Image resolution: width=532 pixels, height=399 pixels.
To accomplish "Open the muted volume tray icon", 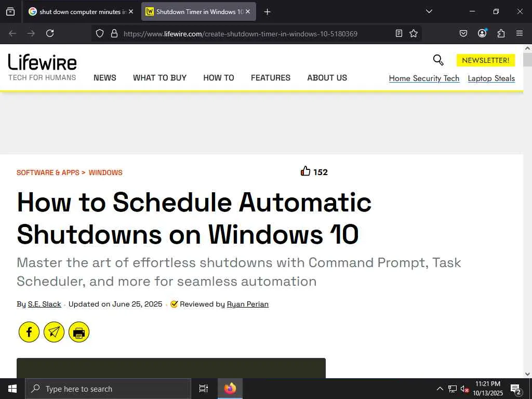I will pos(464,389).
